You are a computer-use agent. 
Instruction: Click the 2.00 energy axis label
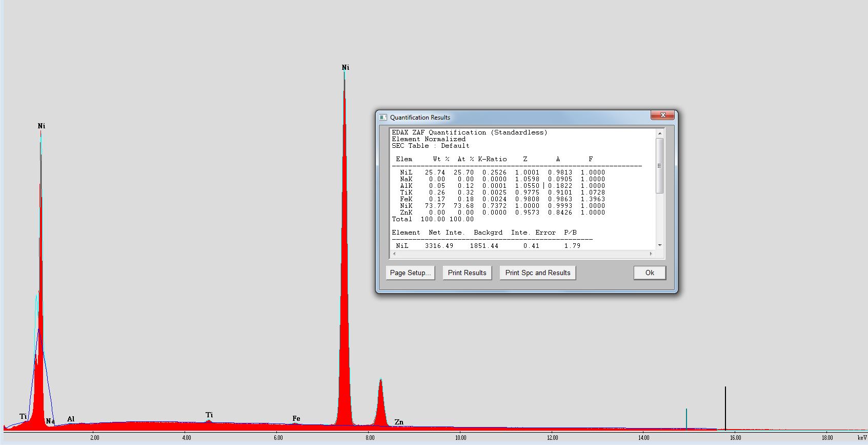(95, 438)
